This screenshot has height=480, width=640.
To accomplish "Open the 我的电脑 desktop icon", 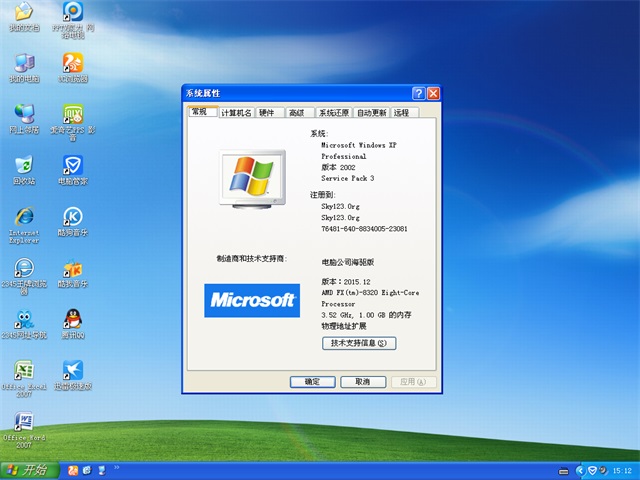I will [x=23, y=64].
